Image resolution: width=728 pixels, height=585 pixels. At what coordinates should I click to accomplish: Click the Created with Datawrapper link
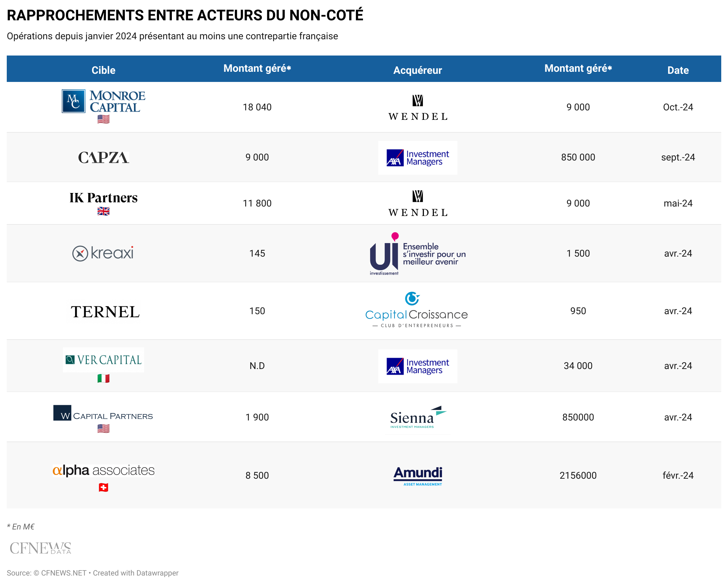[x=136, y=573]
